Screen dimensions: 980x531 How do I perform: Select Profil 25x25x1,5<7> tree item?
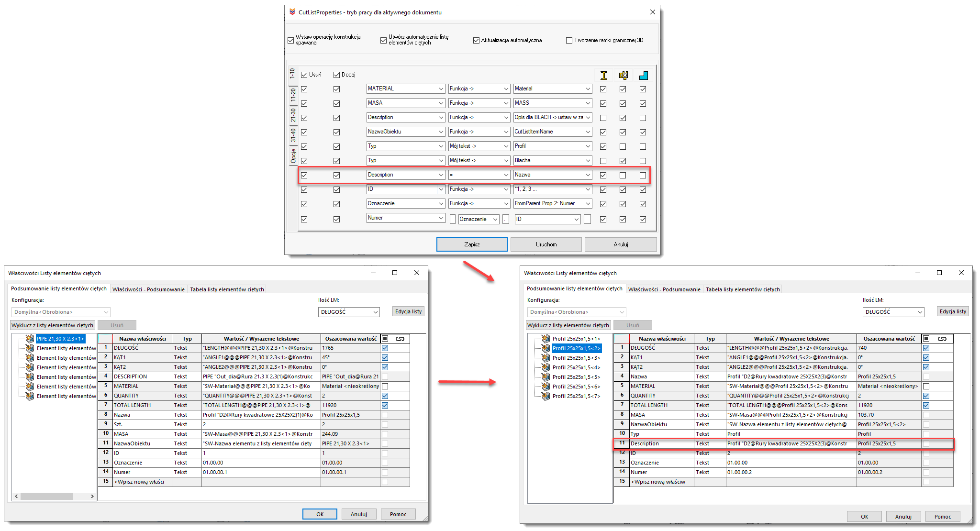point(576,396)
